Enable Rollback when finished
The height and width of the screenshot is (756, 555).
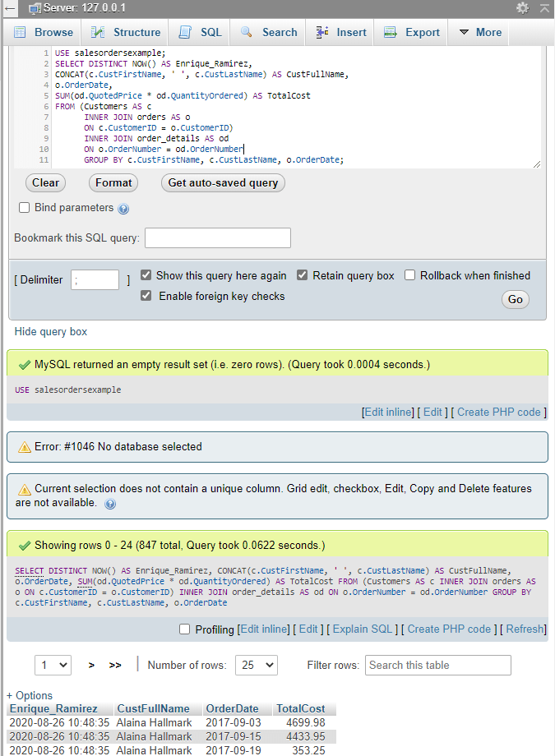pos(409,274)
